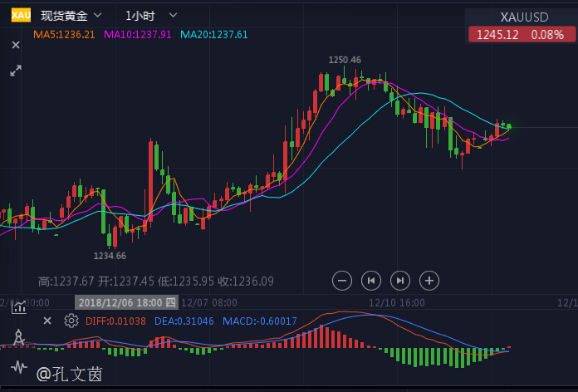Remove the MACD indicator panel

tap(47, 321)
